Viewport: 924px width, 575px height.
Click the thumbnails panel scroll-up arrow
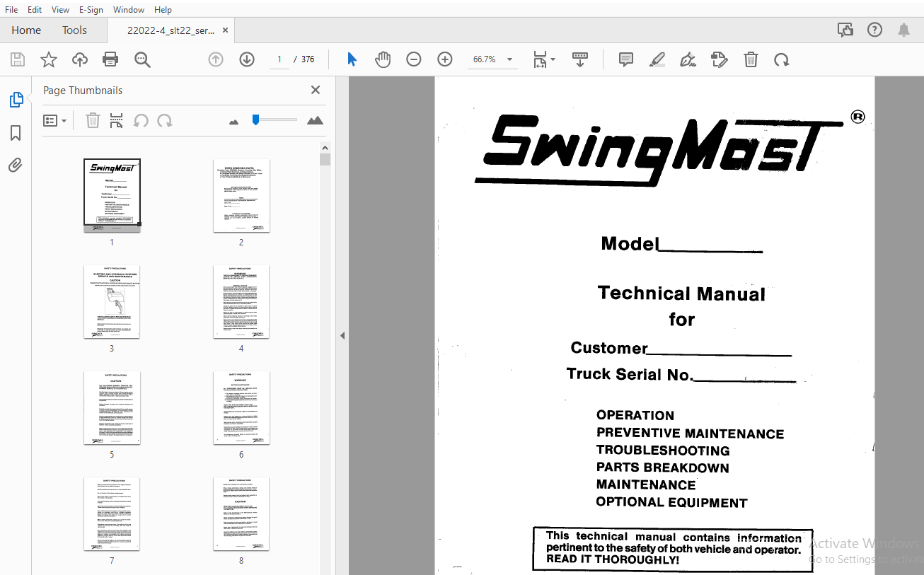coord(325,148)
